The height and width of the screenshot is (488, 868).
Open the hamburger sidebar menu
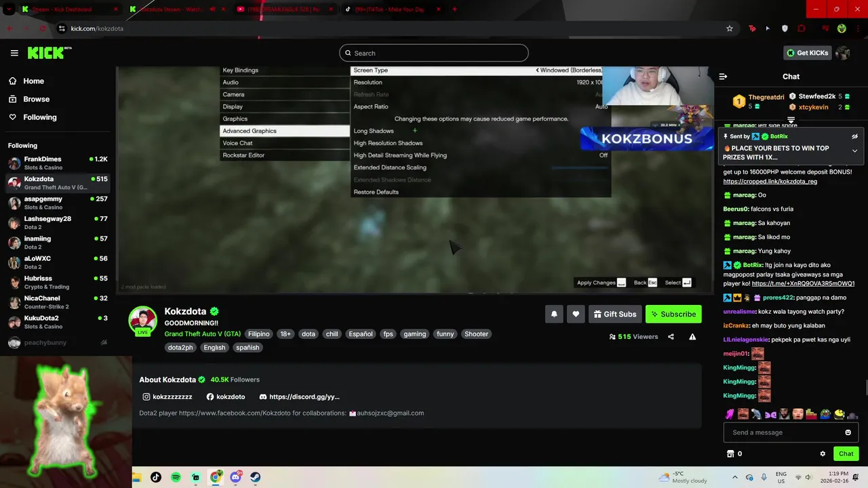14,53
